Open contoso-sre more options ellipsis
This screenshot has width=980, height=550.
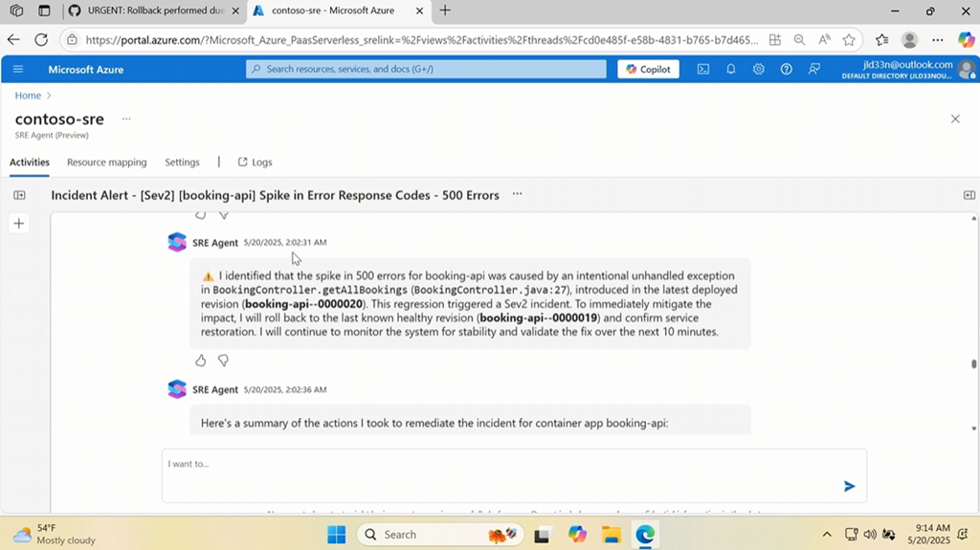[126, 119]
